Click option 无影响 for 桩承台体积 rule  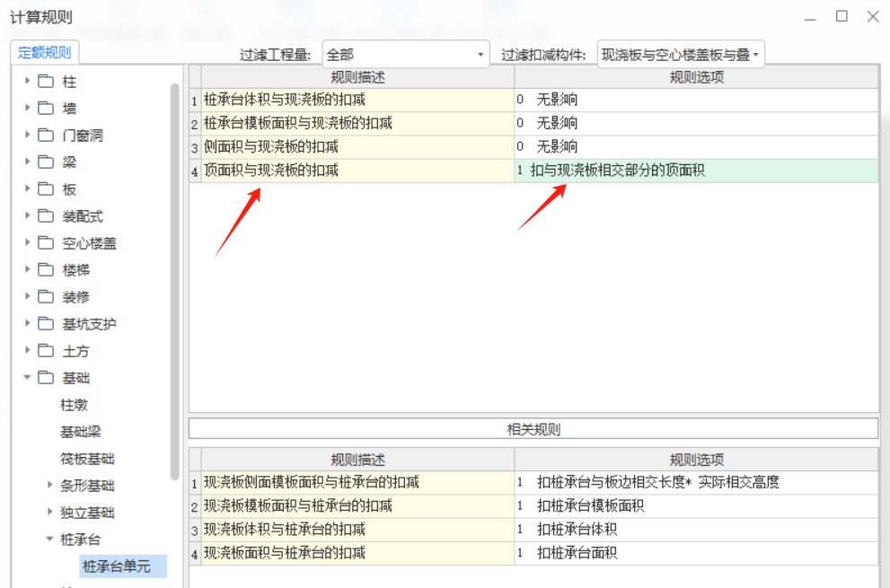click(696, 100)
